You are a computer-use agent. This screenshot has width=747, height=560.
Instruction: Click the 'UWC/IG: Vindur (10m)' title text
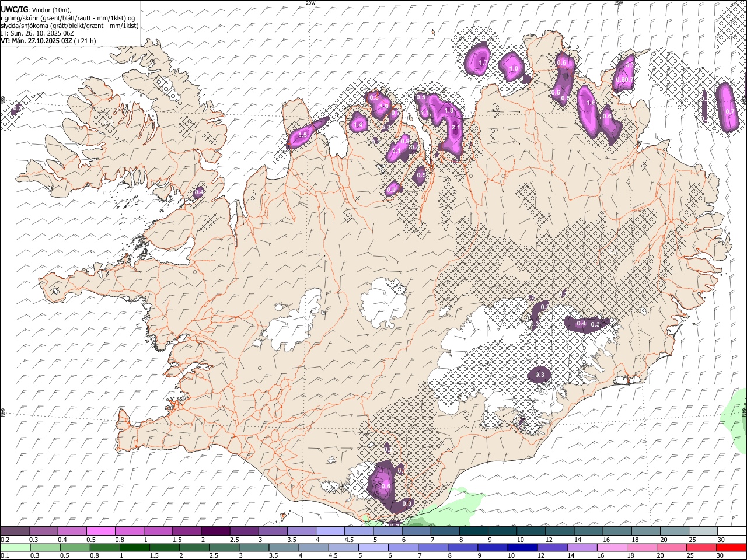pos(36,10)
